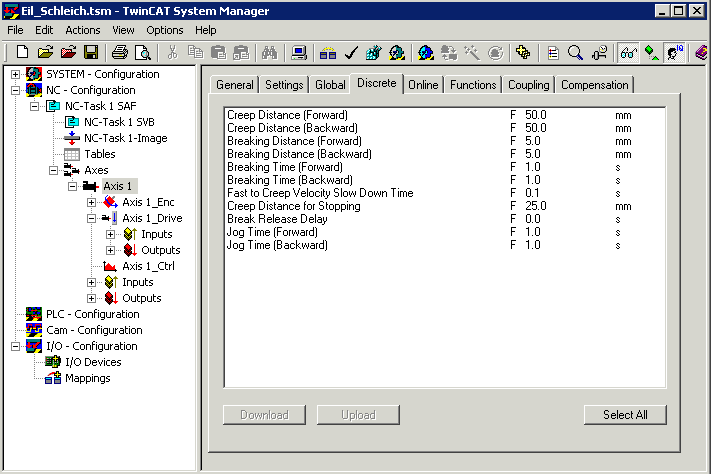
Task: Click the Check Configuration checkmark icon
Action: (x=351, y=53)
